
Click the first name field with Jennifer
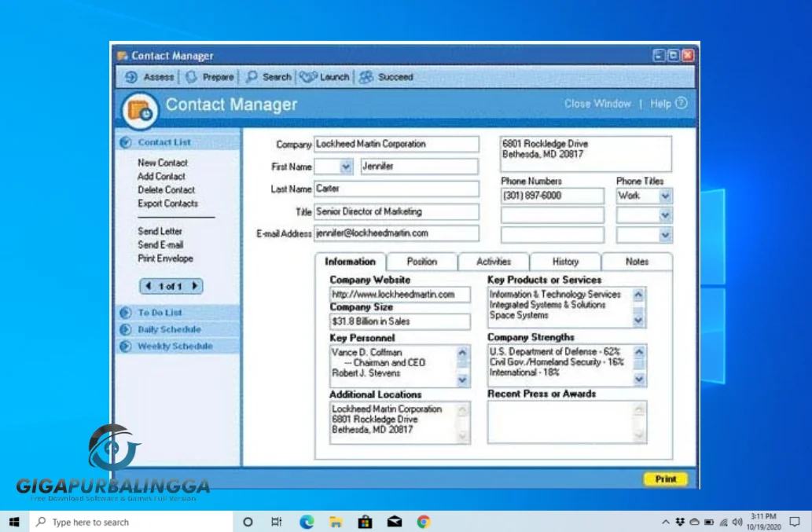(x=420, y=166)
